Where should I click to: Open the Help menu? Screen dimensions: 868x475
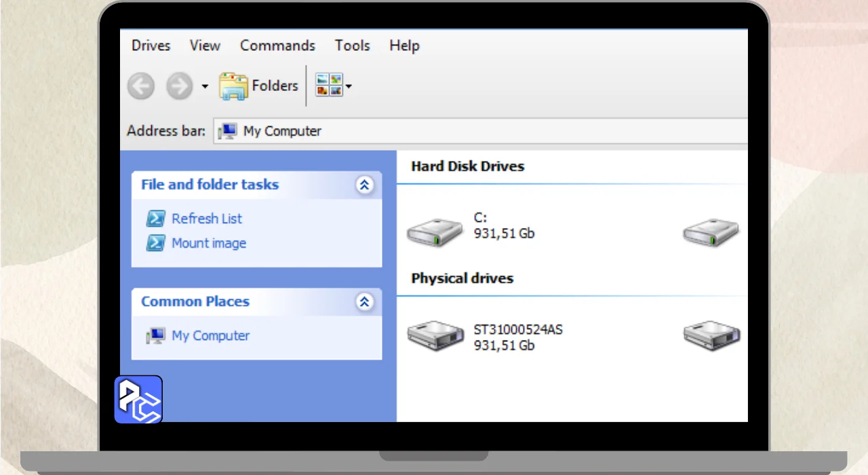404,45
